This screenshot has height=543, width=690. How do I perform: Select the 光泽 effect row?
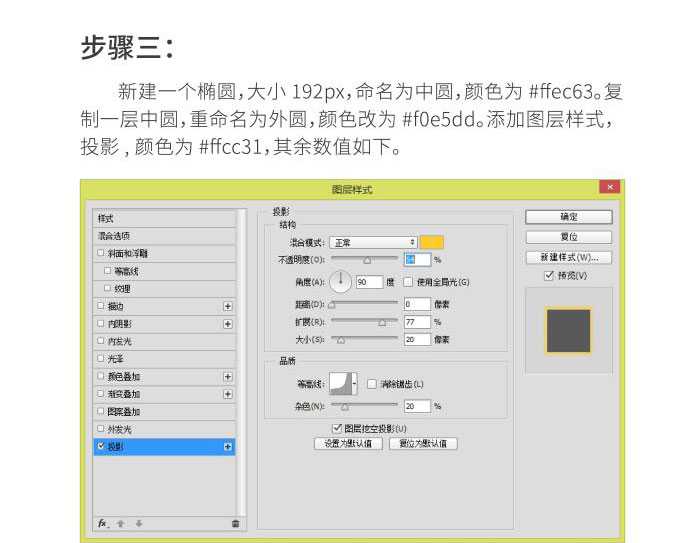pyautogui.click(x=165, y=359)
